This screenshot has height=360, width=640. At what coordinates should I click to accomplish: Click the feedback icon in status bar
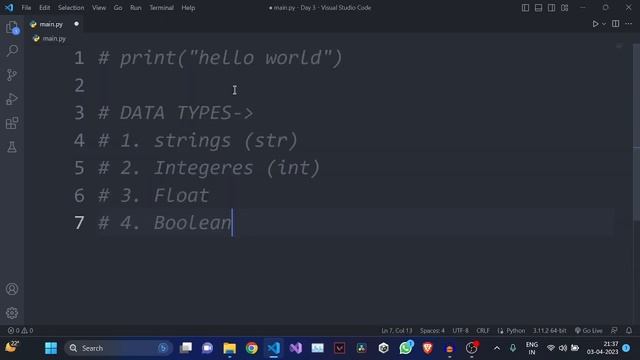614,331
